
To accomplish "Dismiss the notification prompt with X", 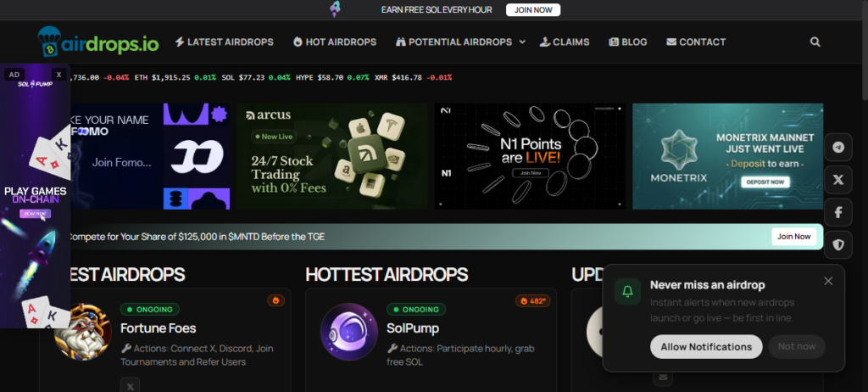I will (828, 281).
